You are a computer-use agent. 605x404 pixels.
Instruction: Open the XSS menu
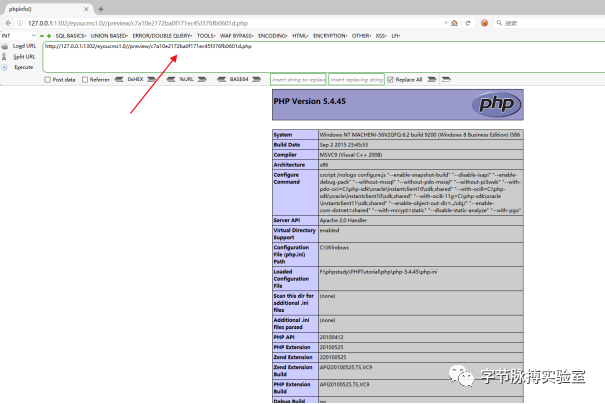pyautogui.click(x=381, y=35)
